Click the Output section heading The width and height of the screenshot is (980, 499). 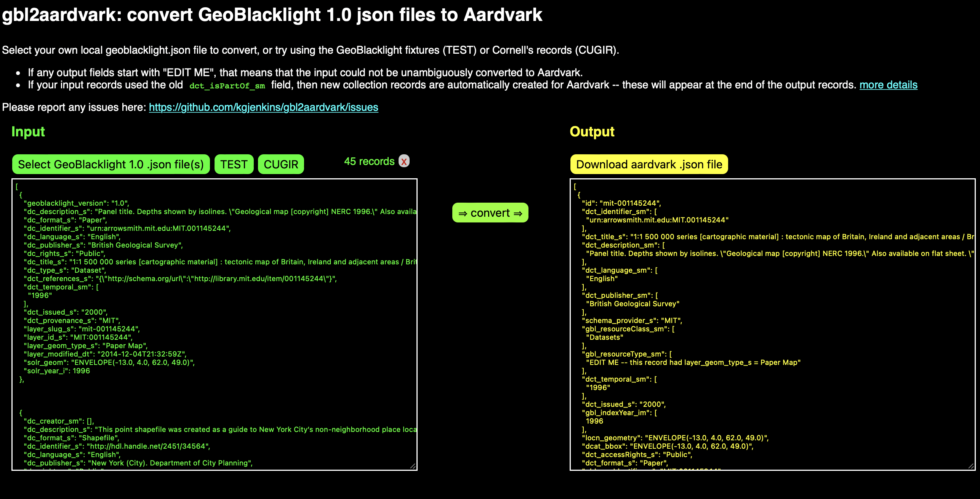(x=592, y=132)
